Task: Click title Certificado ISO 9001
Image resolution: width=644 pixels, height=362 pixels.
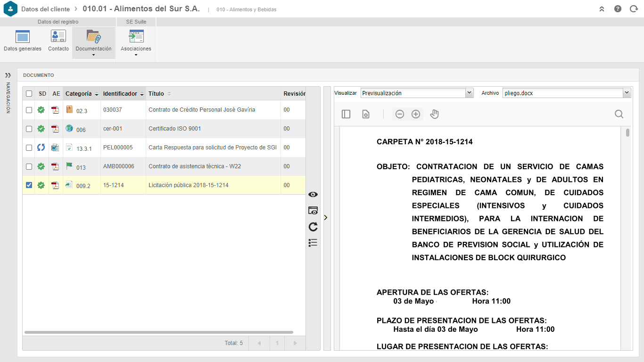Action: tap(175, 129)
